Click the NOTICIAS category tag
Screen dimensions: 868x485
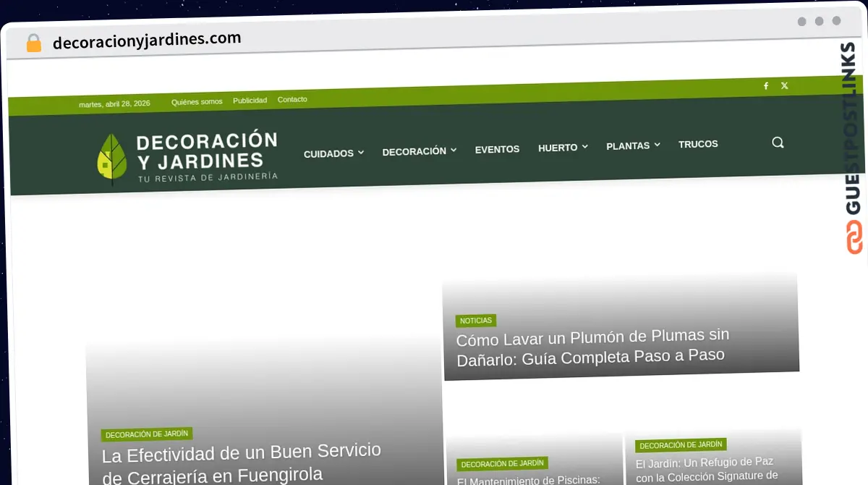coord(476,320)
